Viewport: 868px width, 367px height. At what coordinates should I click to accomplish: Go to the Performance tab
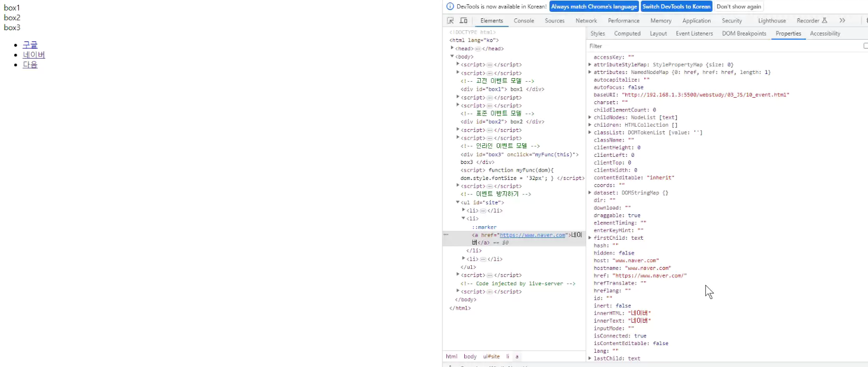tap(623, 21)
